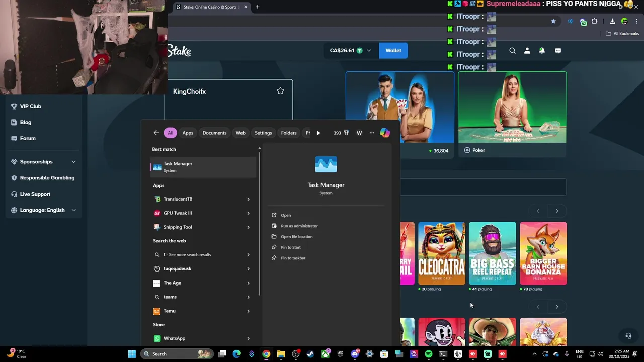Switch to Chrome on taskbar
Viewport: 644px width, 362px height.
pyautogui.click(x=266, y=354)
